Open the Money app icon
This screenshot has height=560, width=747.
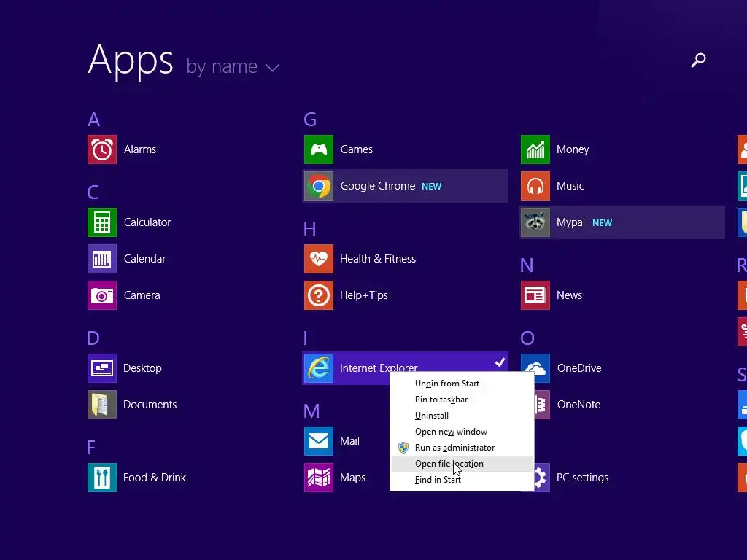pyautogui.click(x=535, y=149)
